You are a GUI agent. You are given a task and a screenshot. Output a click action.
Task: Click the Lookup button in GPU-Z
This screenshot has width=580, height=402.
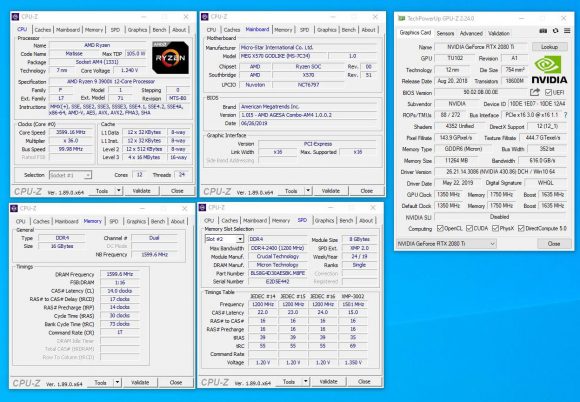click(x=549, y=47)
